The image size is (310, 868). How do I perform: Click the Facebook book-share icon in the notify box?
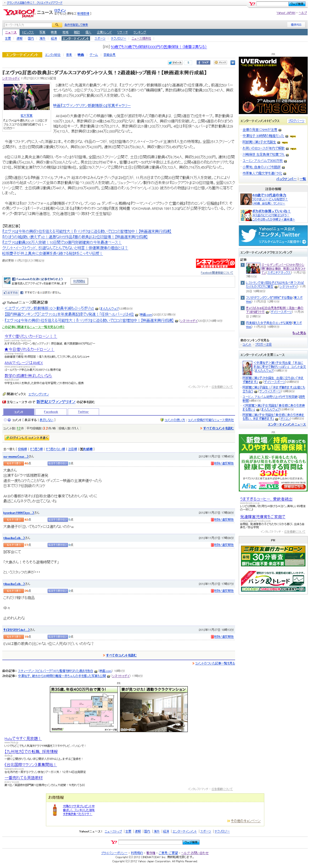pos(7,281)
